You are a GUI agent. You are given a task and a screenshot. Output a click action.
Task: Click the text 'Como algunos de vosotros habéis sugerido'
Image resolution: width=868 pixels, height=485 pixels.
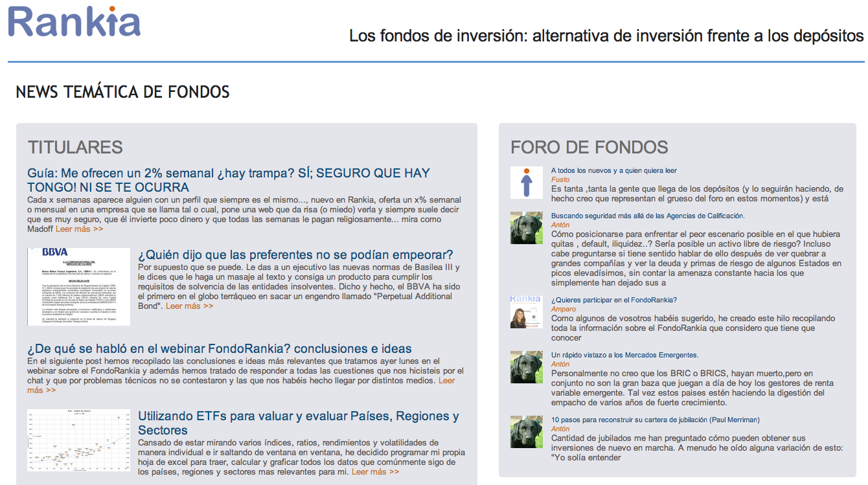pyautogui.click(x=633, y=319)
